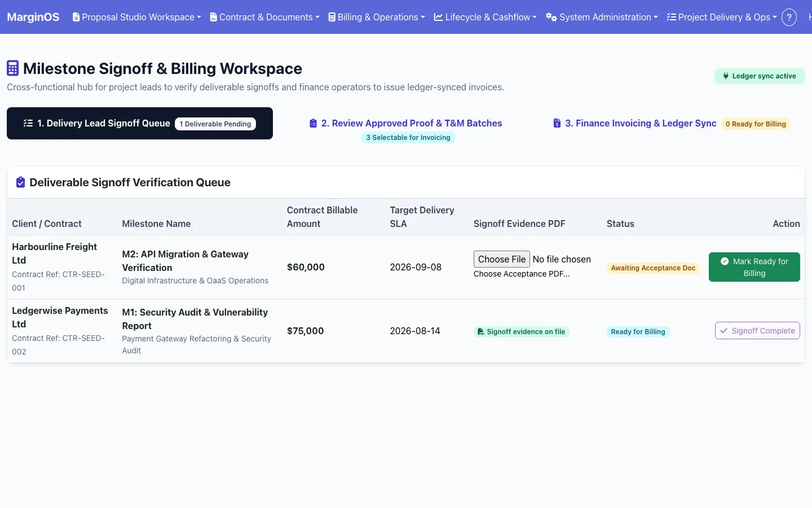Screen dimensions: 812x508
Task: Expand the Lifecycle & Cashflow menu
Action: (x=486, y=17)
